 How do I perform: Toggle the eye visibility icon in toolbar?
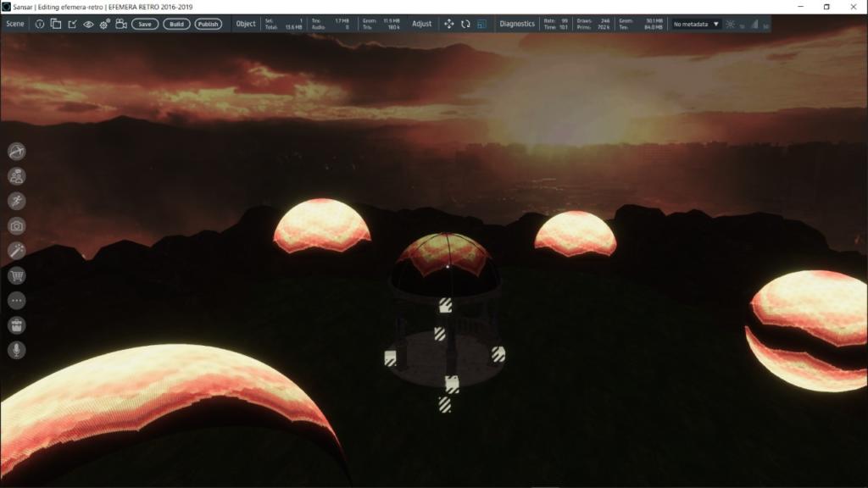point(88,24)
